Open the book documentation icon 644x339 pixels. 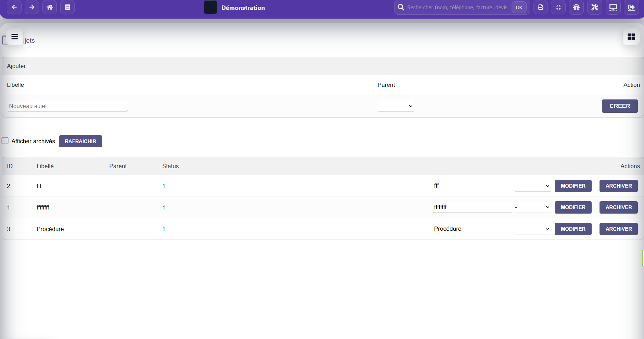coord(67,7)
